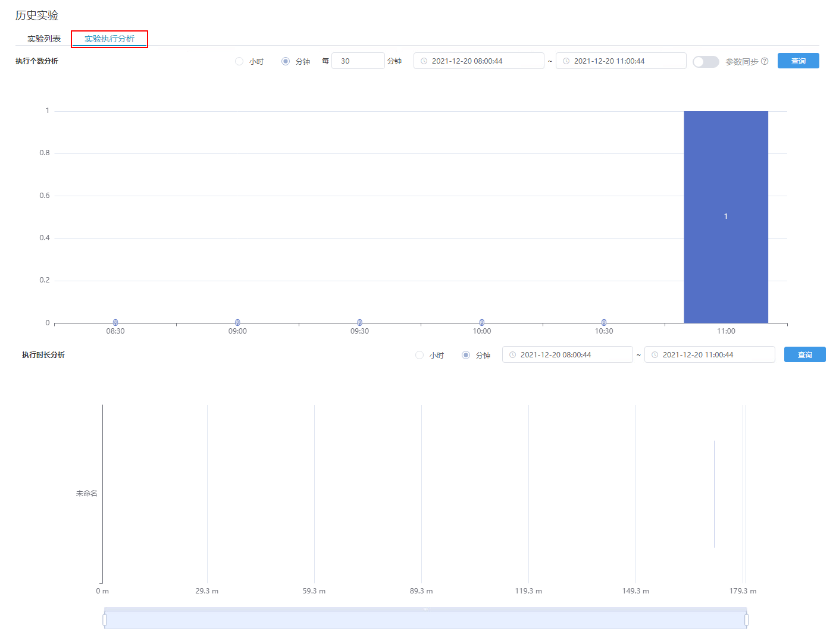The image size is (836, 644).
Task: Click the zoom slider top drag grip
Action: coord(425,609)
